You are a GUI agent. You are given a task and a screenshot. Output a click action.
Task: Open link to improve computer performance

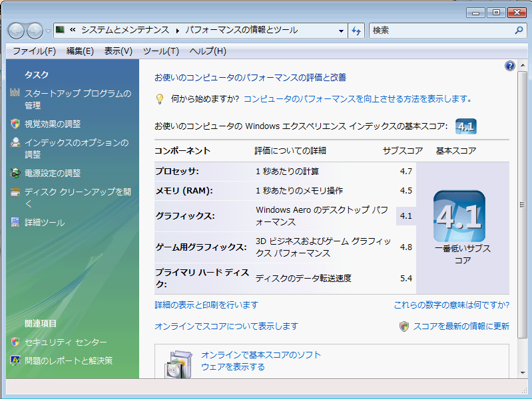pos(358,98)
